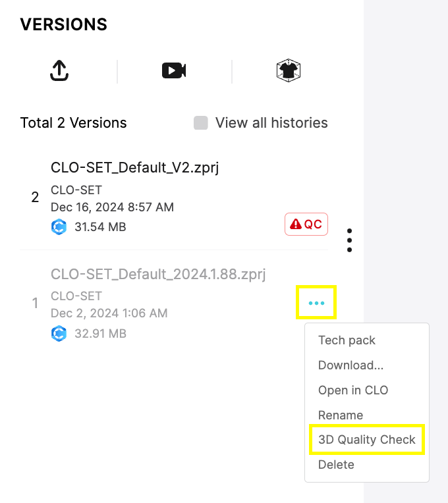
Task: Choose Download... from the context menu
Action: [x=350, y=365]
